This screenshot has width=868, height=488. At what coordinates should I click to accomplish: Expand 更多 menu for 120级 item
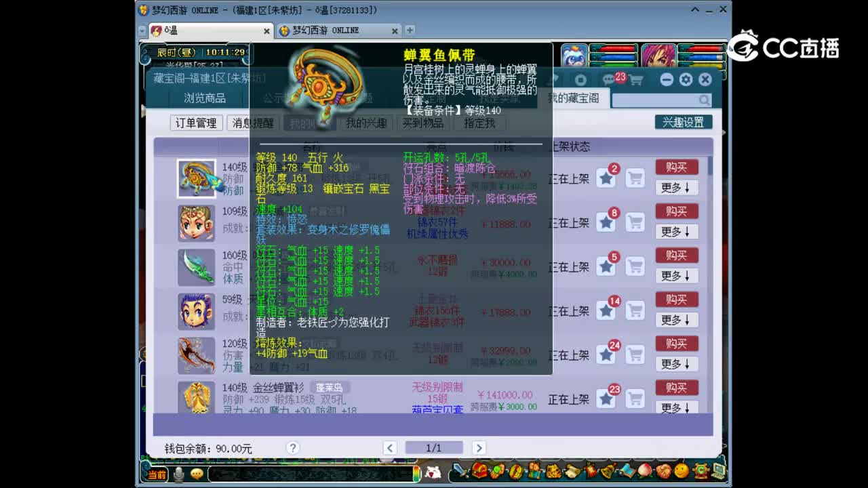pos(676,364)
